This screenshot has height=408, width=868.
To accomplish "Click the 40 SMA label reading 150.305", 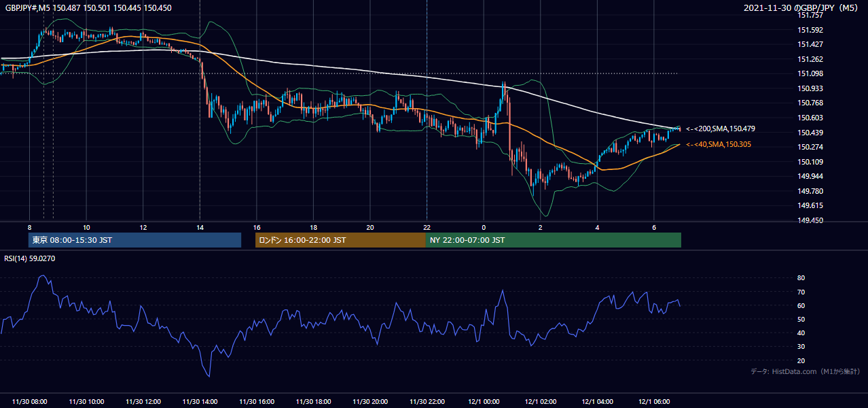I will (x=719, y=144).
